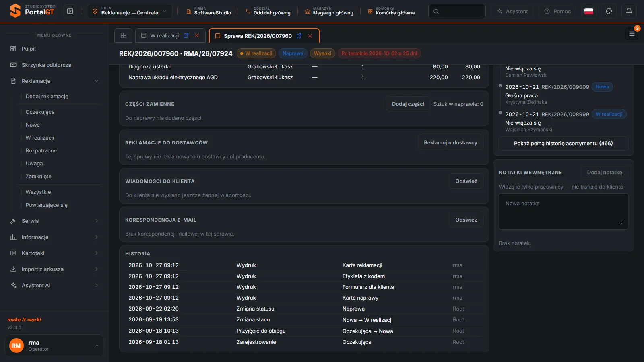Image resolution: width=644 pixels, height=362 pixels.
Task: Open the notifications bell
Action: [629, 11]
